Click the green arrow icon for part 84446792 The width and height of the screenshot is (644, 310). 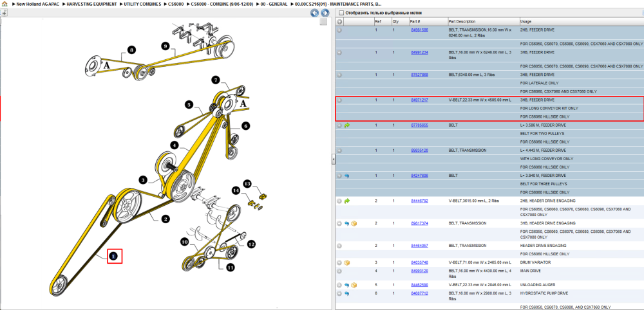[x=347, y=201]
